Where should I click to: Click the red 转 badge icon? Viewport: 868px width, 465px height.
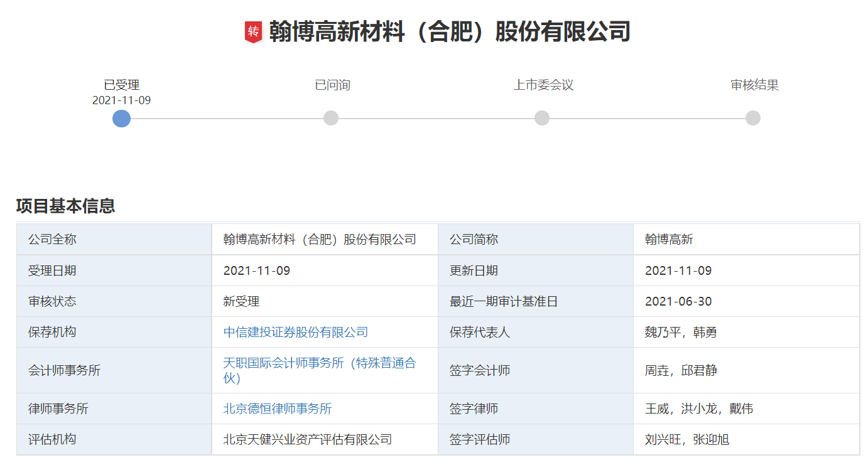click(x=253, y=31)
